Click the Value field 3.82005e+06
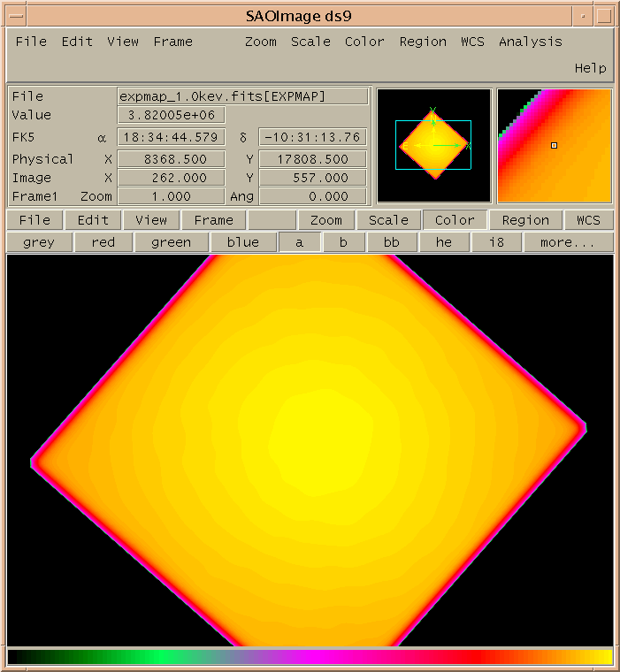 (171, 115)
